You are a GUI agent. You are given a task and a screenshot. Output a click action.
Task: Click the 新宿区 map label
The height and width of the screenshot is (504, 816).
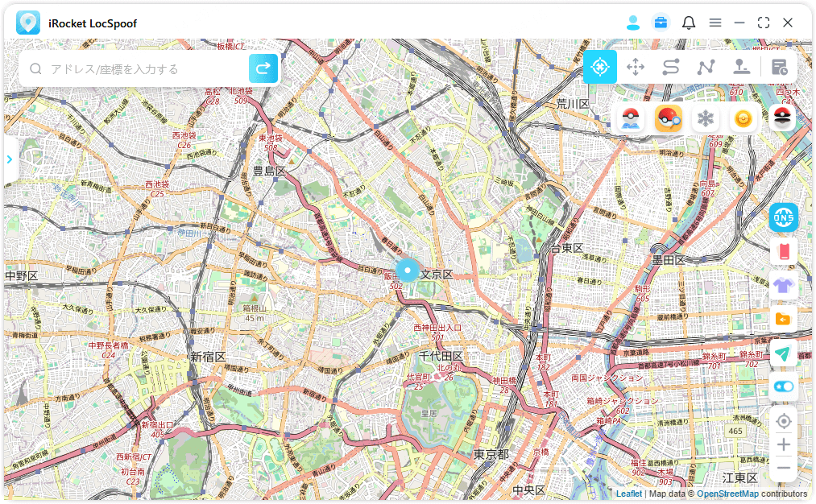(208, 357)
